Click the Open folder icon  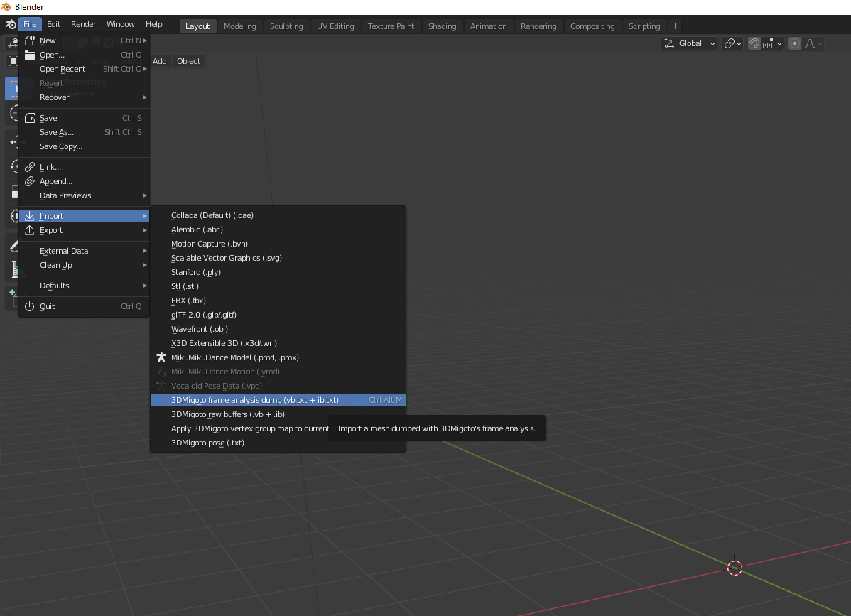[x=30, y=55]
